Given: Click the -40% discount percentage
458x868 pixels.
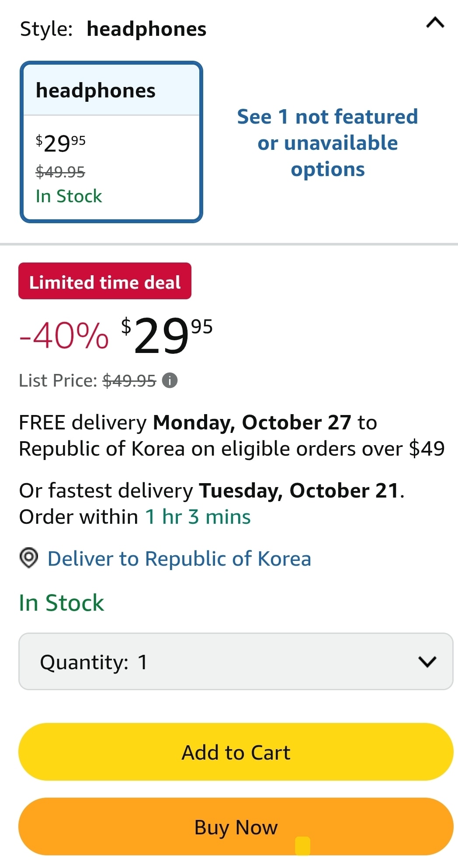Looking at the screenshot, I should click(x=64, y=336).
